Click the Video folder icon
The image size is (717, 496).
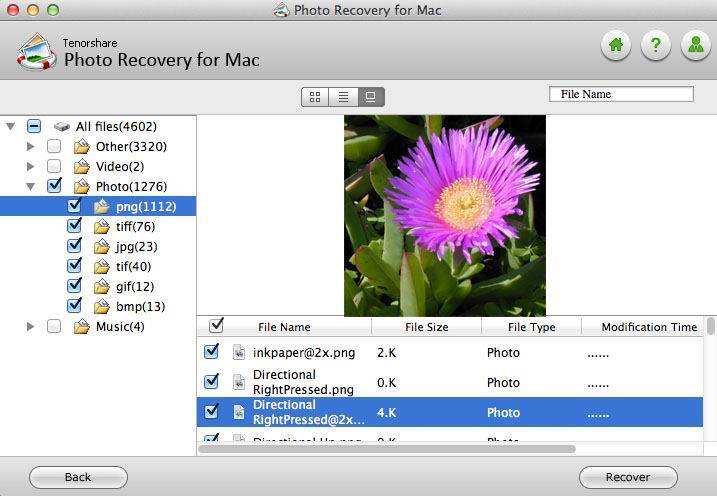click(x=82, y=167)
